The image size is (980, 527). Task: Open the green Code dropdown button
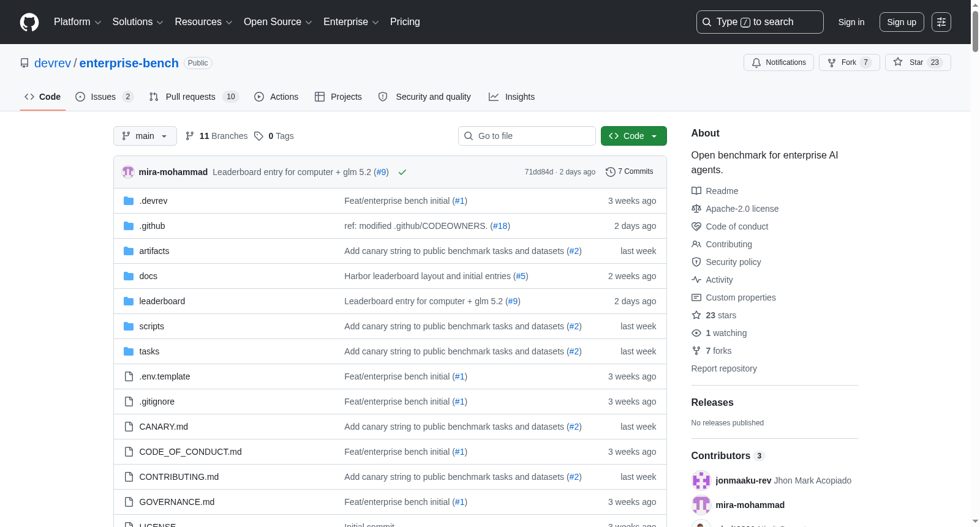633,136
